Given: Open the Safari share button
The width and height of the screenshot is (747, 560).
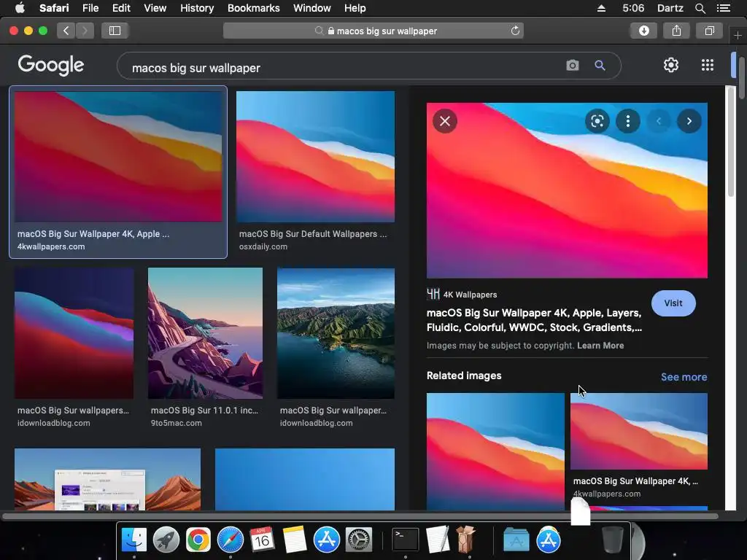Looking at the screenshot, I should pyautogui.click(x=676, y=31).
